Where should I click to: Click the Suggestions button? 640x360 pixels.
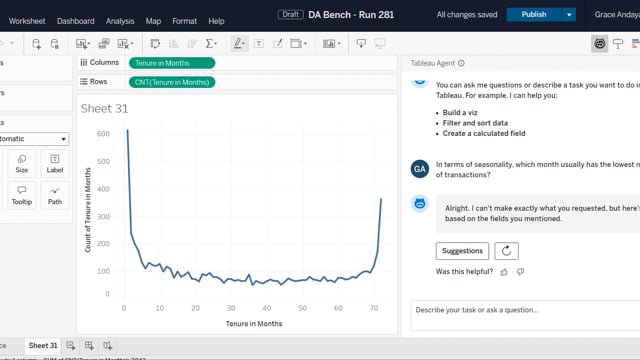(462, 251)
